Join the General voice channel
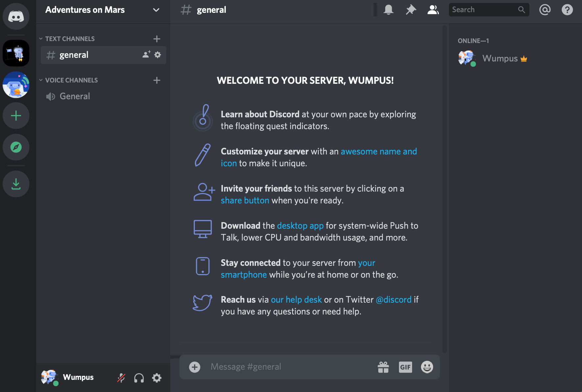Viewport: 582px width, 392px height. (103, 96)
